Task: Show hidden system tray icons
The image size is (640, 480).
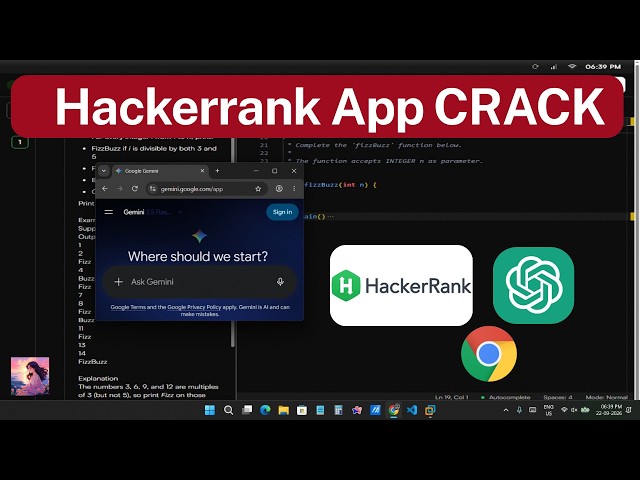Action: coord(506,410)
